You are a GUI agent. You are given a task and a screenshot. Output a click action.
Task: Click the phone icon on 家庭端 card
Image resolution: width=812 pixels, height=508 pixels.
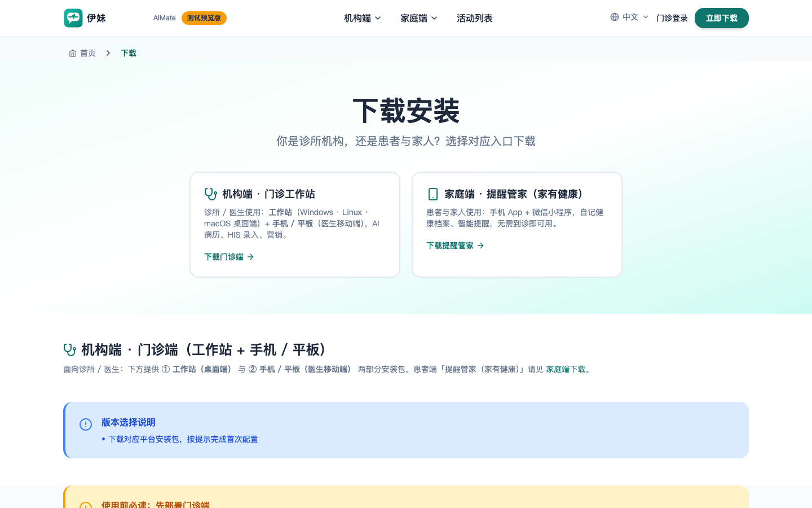coord(433,194)
